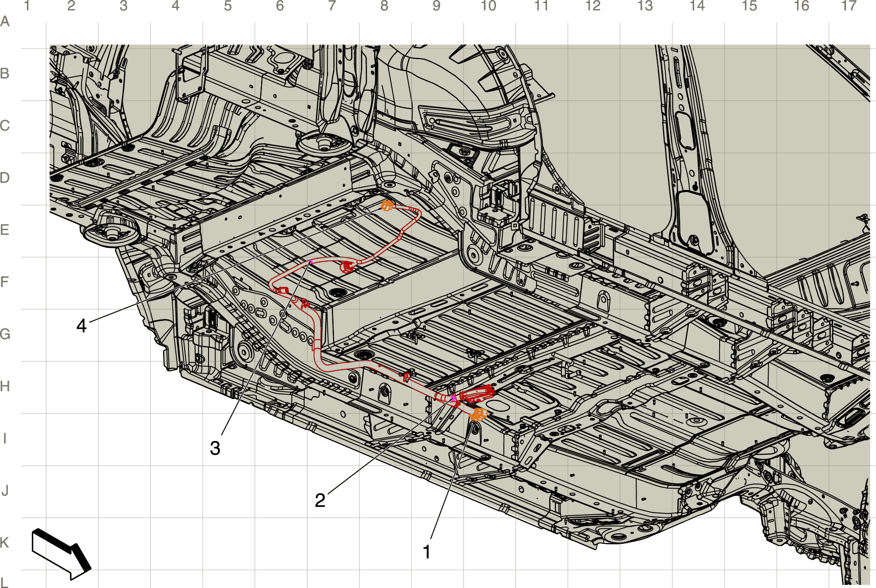The height and width of the screenshot is (588, 876).
Task: Click the magenta marker at callout 3 tip
Action: coord(311,262)
